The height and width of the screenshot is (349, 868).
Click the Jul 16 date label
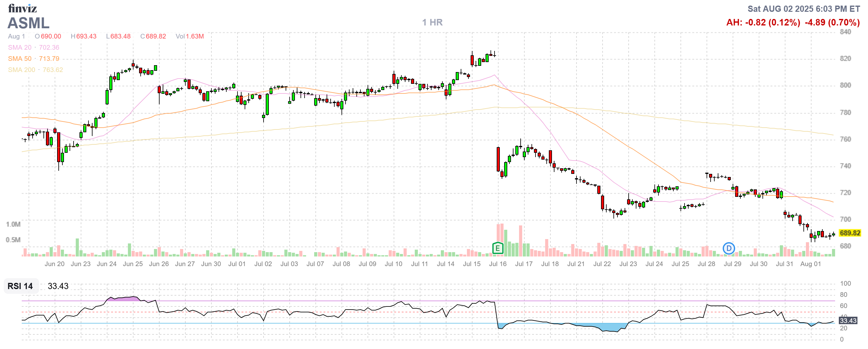tap(497, 264)
